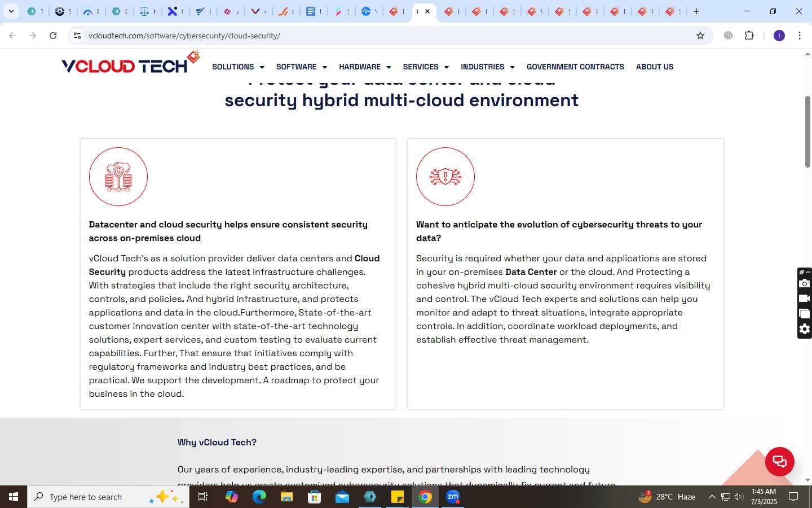Image resolution: width=812 pixels, height=508 pixels.
Task: Expand the Industries menu
Action: (x=488, y=67)
